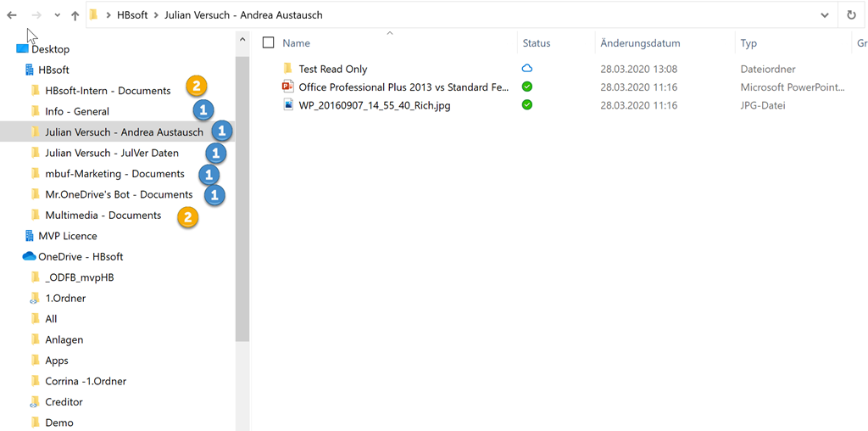The height and width of the screenshot is (431, 868).
Task: Click the OneDrive - HBsoft cloud icon
Action: pos(29,256)
